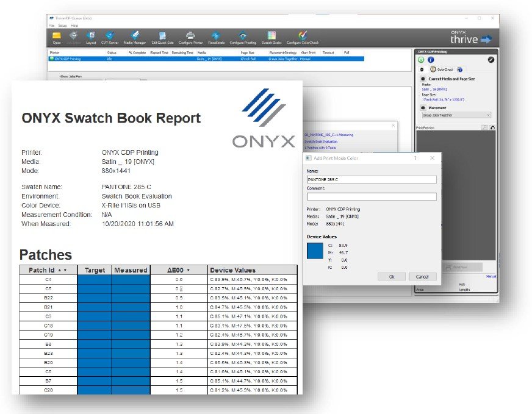
Task: Click the Manual link in printer panel
Action: point(491,276)
